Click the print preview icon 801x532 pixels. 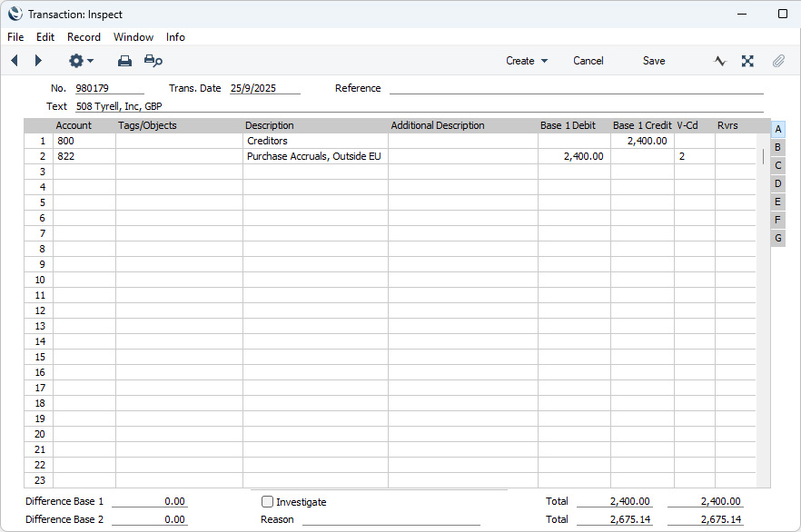(153, 61)
